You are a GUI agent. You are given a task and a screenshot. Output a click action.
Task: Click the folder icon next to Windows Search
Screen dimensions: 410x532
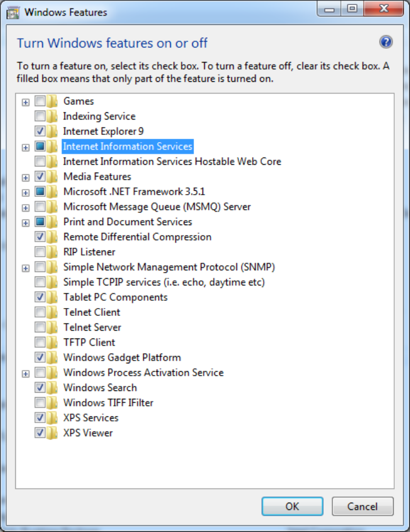(x=52, y=388)
